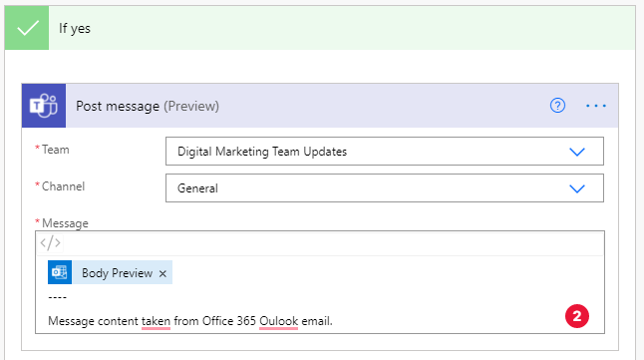Click the Team field label

pos(56,150)
